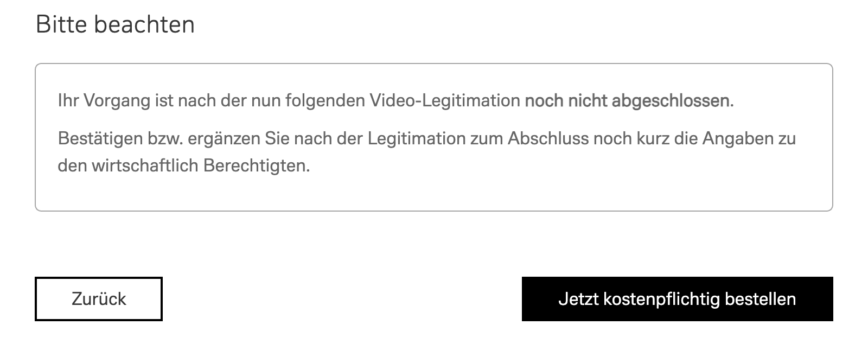Click the line den wirtschaftlich Berechtigten
The image size is (868, 344).
coord(184,166)
